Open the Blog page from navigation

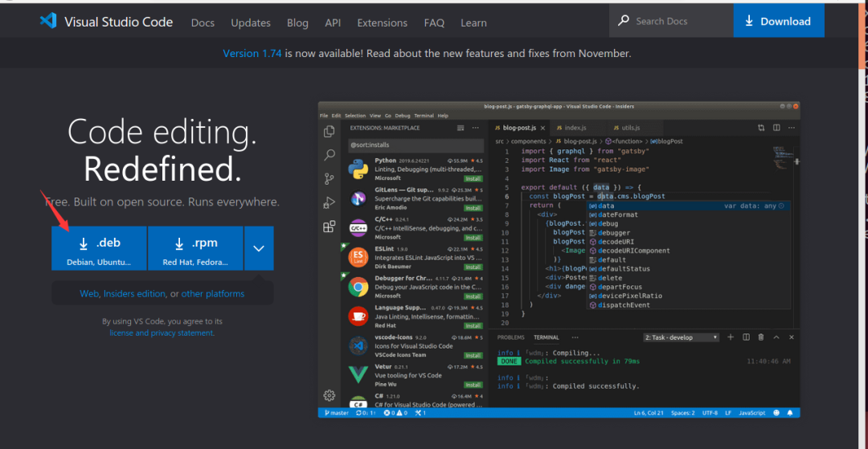pos(297,22)
